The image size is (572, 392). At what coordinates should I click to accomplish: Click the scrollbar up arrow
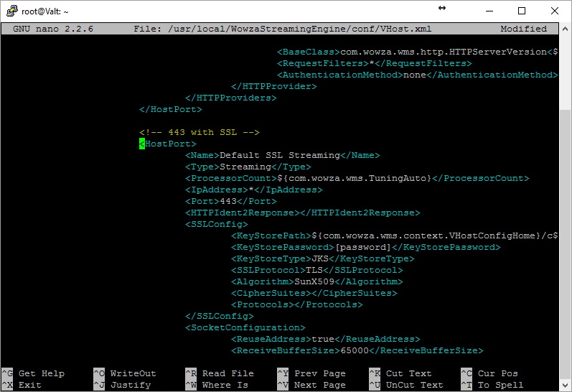tap(565, 29)
